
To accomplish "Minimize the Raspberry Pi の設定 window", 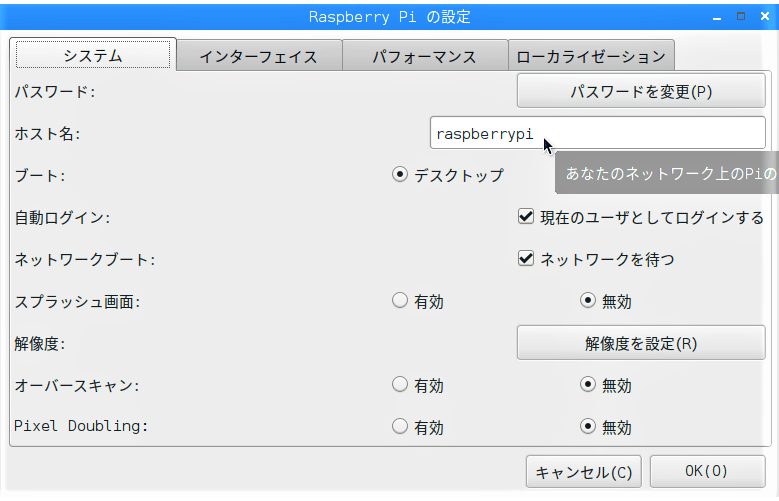I will (716, 17).
